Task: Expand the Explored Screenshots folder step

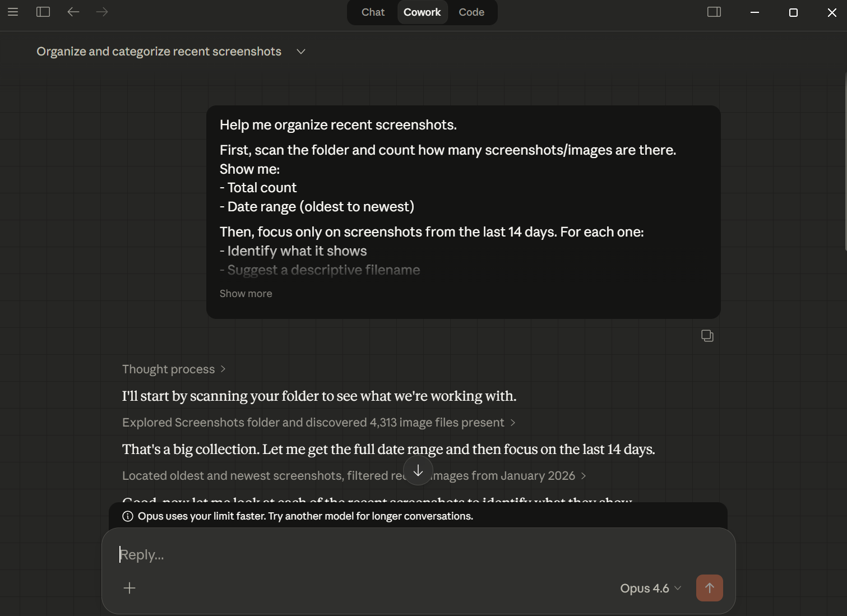Action: tap(318, 423)
